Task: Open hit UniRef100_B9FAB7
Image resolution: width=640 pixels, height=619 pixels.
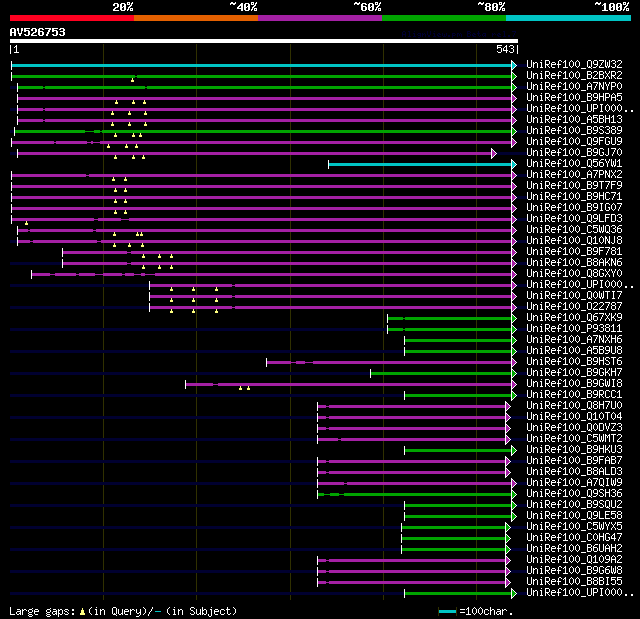Action: [574, 461]
